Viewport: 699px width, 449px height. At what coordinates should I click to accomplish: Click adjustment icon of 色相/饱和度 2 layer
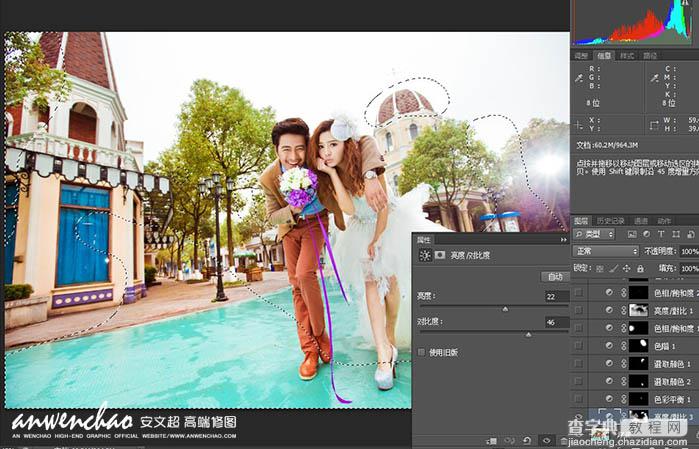[609, 292]
